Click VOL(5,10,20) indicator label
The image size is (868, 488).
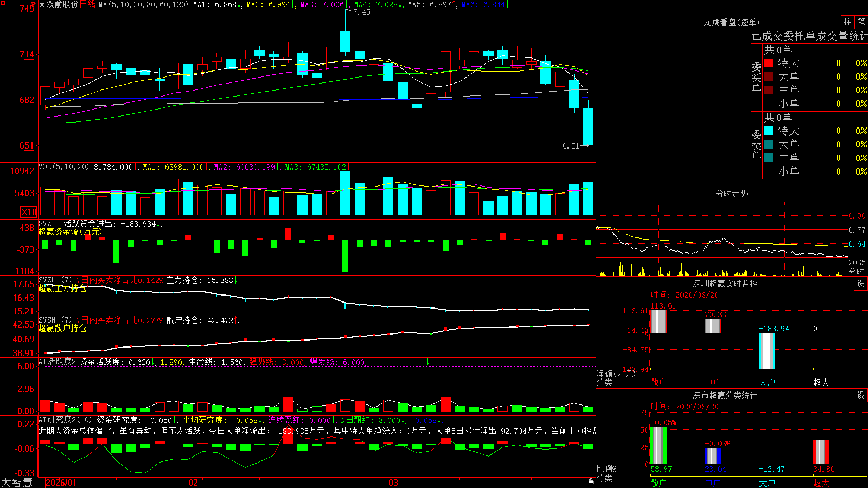point(63,167)
